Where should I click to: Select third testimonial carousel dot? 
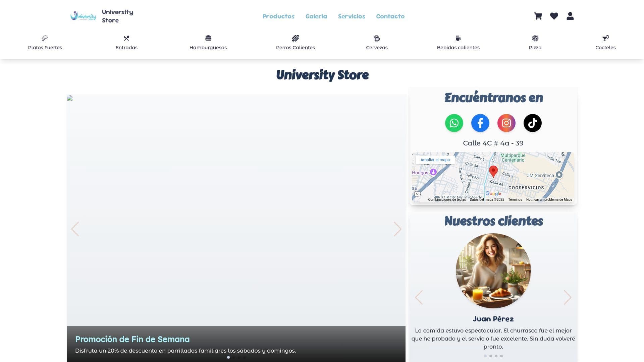496,356
